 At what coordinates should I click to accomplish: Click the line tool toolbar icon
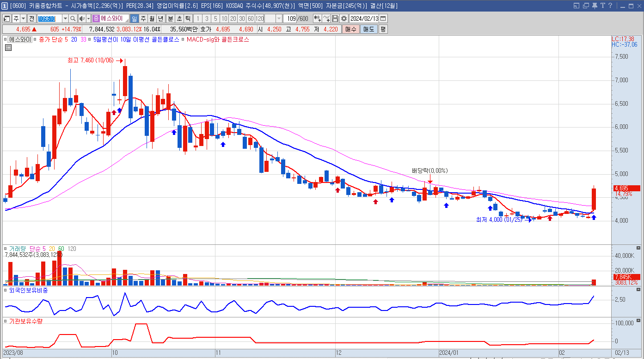point(326,18)
